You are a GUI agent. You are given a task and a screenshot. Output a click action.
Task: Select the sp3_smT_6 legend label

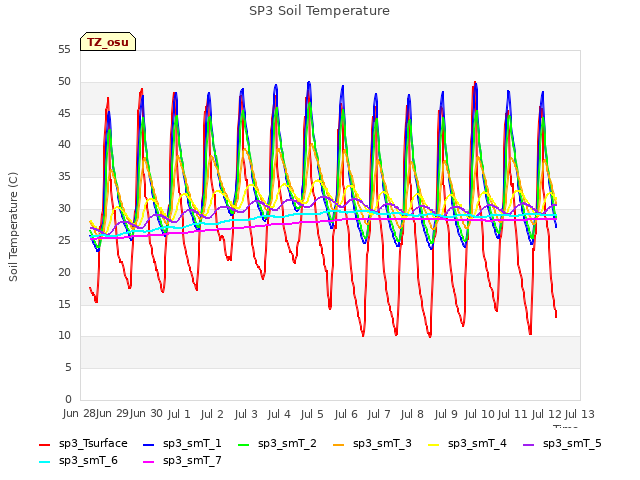click(x=88, y=461)
